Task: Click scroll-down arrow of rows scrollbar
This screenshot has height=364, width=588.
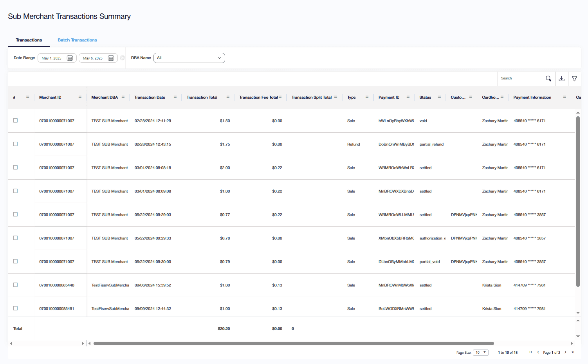Action: [x=578, y=313]
